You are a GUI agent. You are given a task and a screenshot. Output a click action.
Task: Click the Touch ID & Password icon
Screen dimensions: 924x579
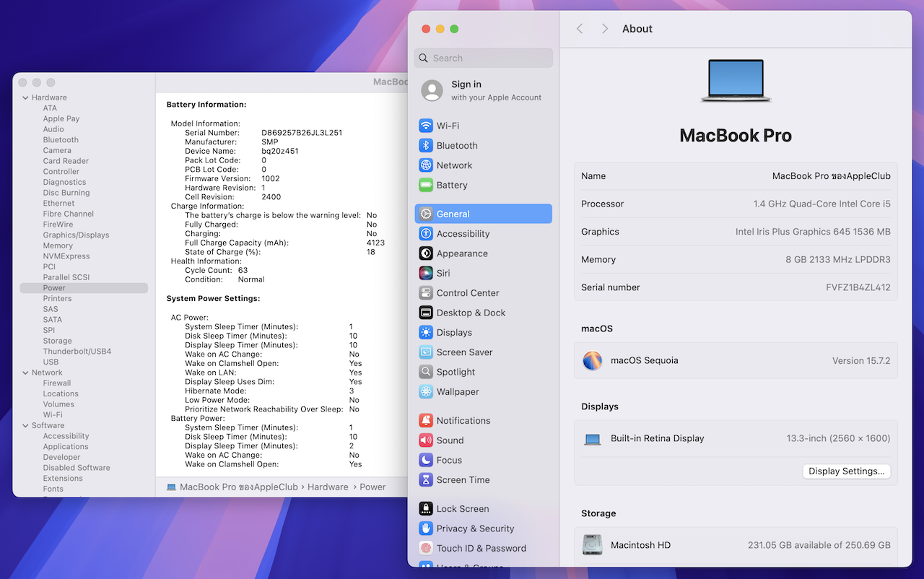(426, 549)
